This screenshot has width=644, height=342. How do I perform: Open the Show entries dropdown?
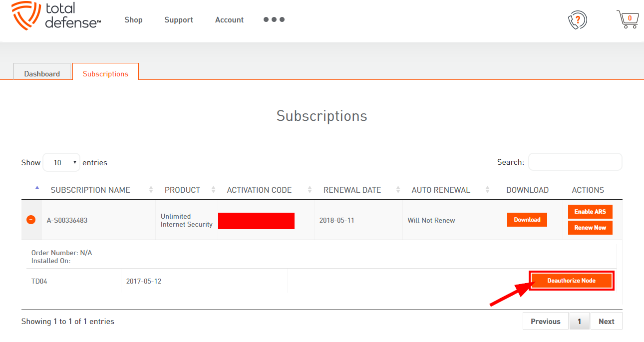click(x=61, y=162)
